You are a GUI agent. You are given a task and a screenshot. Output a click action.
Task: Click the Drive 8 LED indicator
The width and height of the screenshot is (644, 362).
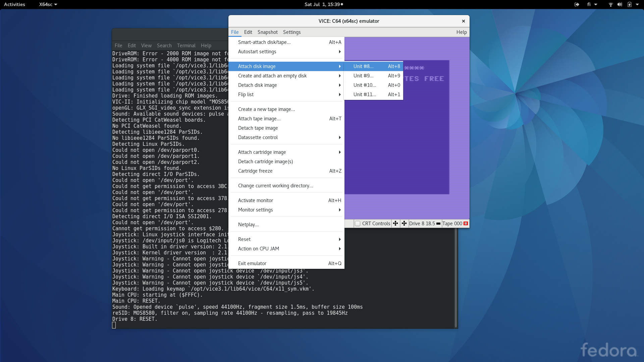(438, 223)
